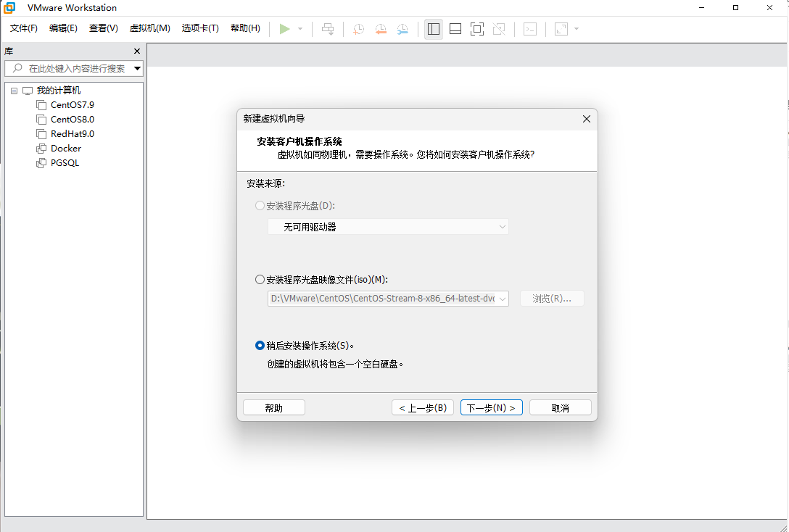Click the 帮助 button in the wizard
Viewport: 789px width, 532px height.
(x=273, y=408)
